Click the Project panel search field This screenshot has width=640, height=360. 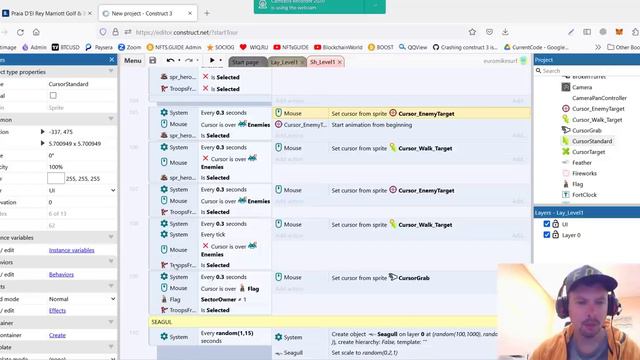pos(588,71)
